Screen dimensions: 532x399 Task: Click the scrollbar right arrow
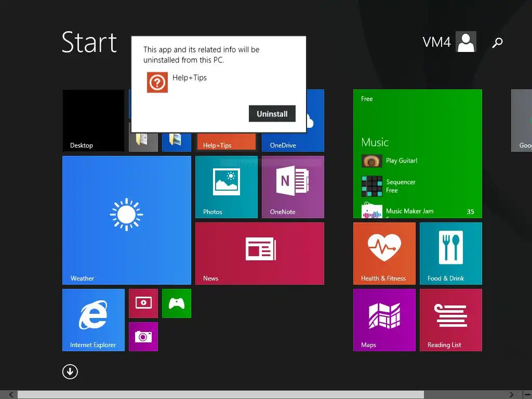(511, 395)
